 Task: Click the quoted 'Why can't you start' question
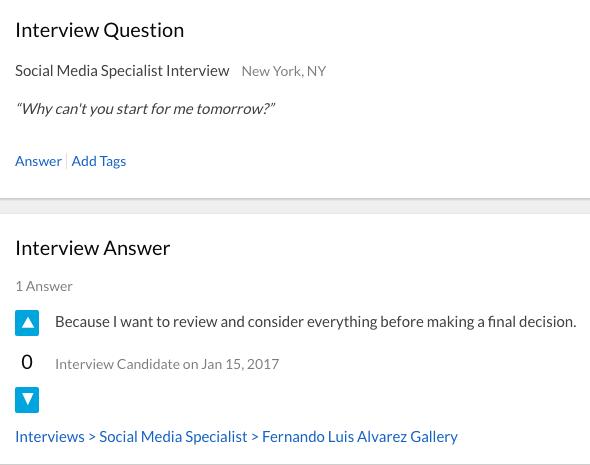[145, 109]
